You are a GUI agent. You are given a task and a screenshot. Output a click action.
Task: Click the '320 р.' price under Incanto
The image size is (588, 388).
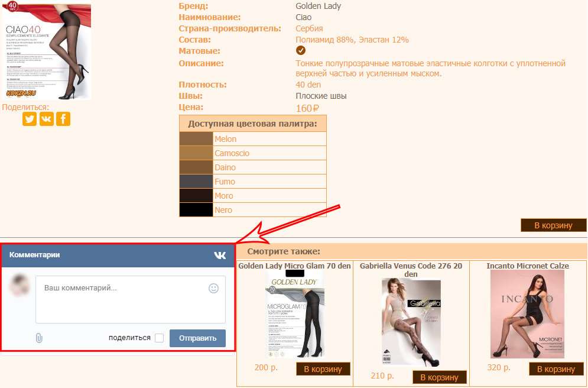tap(499, 367)
